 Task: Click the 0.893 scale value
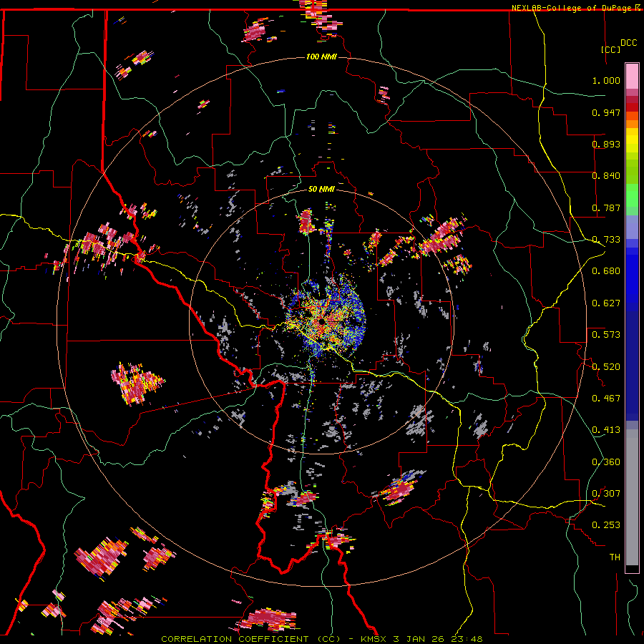tap(606, 144)
